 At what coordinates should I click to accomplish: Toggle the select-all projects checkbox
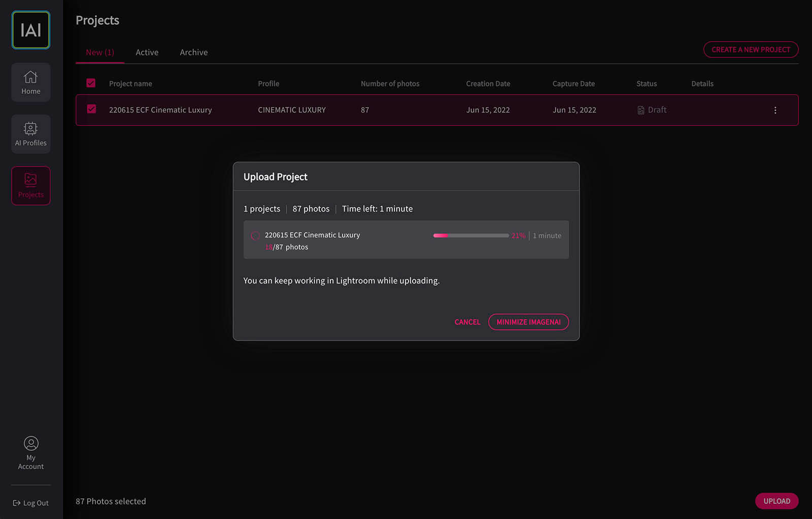click(x=91, y=83)
